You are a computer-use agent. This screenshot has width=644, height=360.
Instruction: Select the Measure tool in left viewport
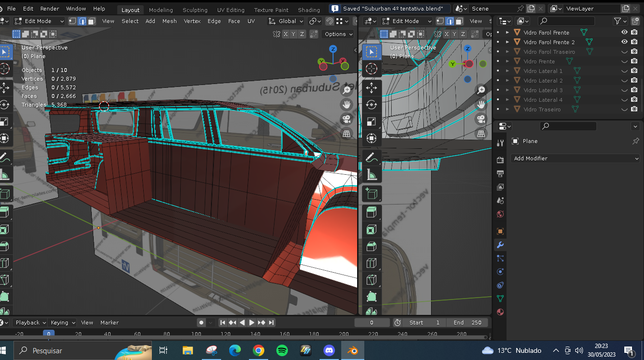pyautogui.click(x=4, y=176)
